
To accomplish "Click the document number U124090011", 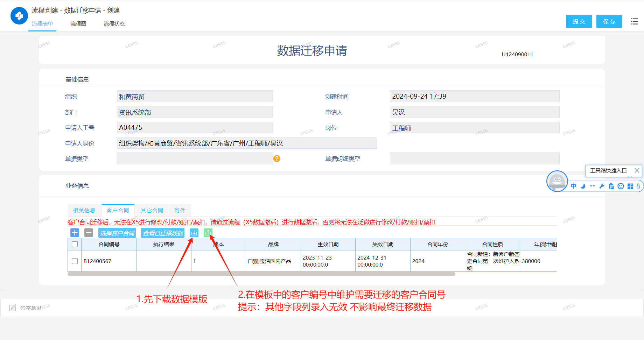I will pos(517,54).
